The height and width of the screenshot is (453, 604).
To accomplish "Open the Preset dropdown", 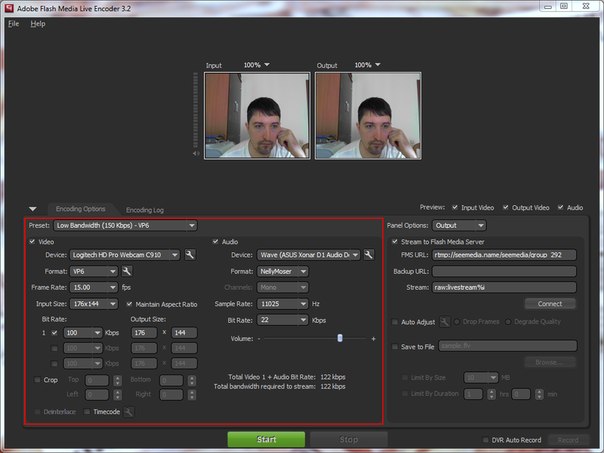I will (126, 225).
